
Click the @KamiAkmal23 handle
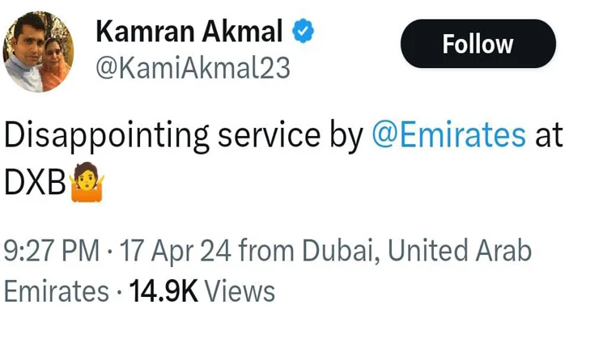pos(193,69)
